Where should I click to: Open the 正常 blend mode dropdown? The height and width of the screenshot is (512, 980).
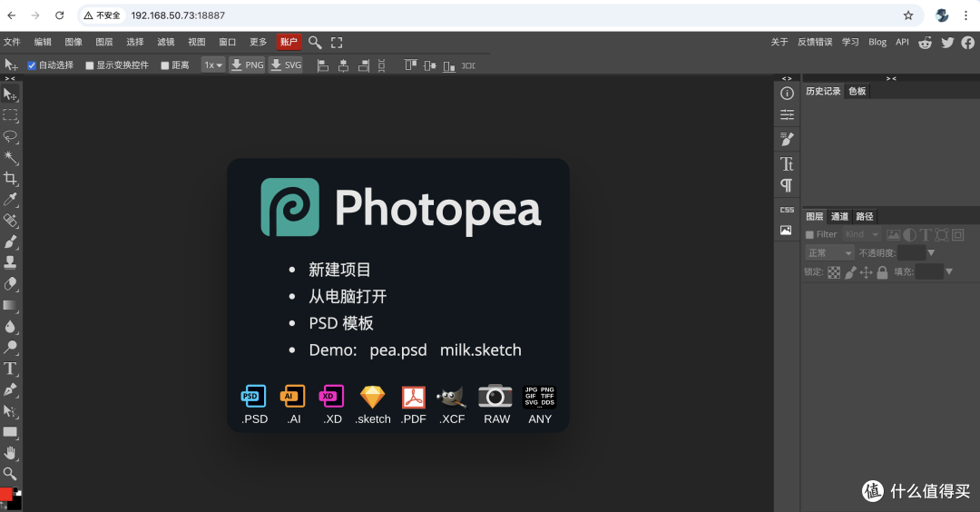pos(829,253)
